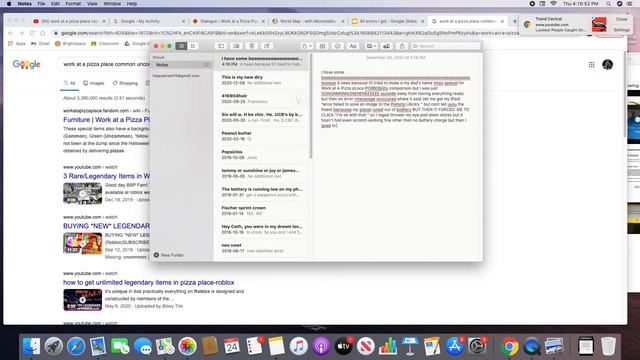This screenshot has width=640, height=360.
Task: Click the Google account avatar
Action: point(607,64)
